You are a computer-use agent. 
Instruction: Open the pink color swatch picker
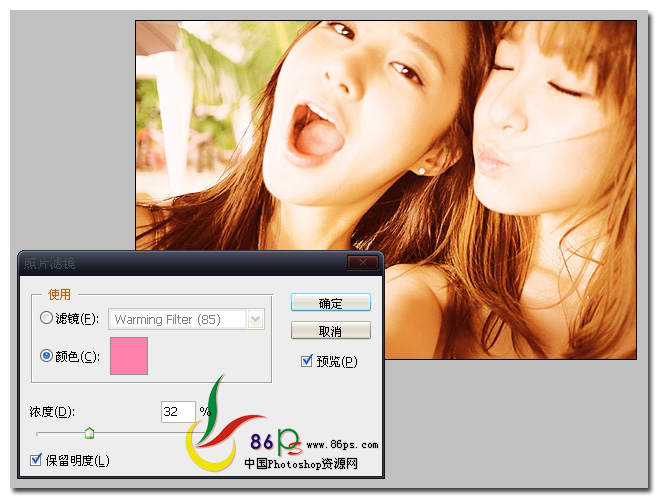pos(129,356)
